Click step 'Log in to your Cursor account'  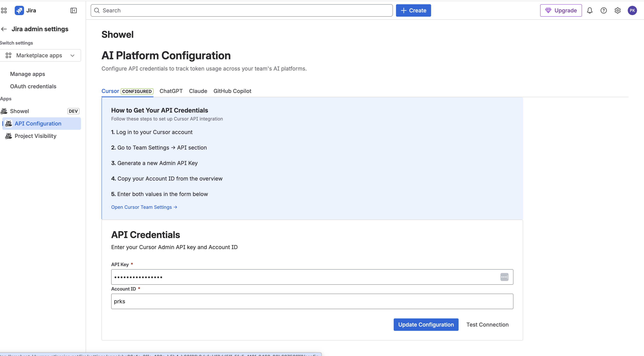152,132
